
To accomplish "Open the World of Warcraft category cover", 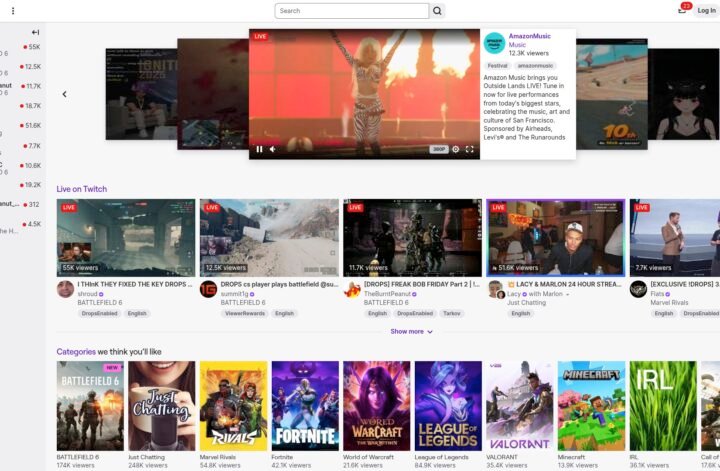I will click(x=377, y=406).
